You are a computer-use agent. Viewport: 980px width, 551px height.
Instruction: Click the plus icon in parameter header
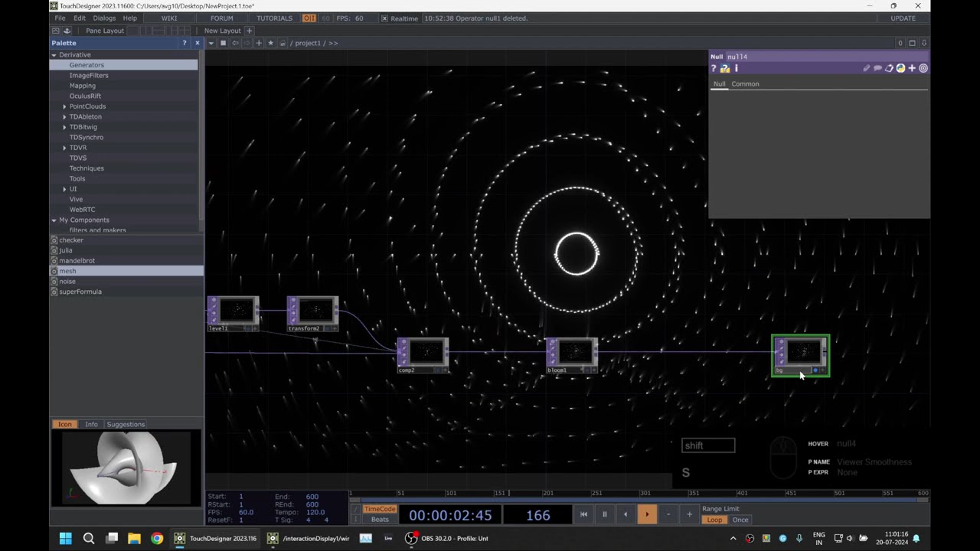tap(912, 68)
